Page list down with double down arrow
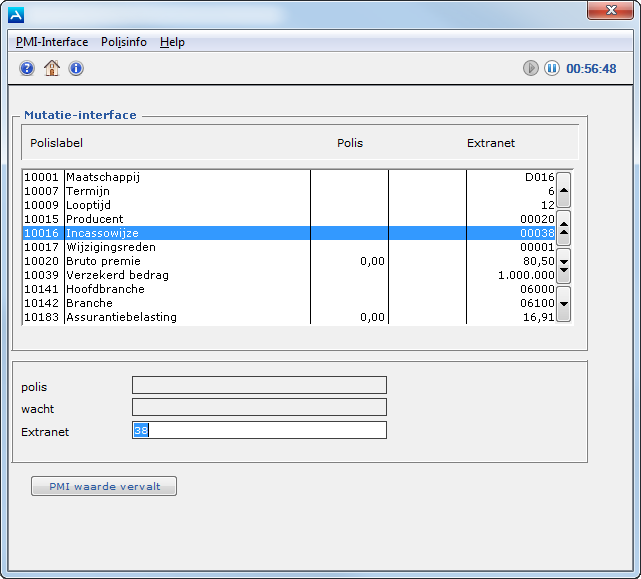Screen dimensions: 641x579 [564, 265]
